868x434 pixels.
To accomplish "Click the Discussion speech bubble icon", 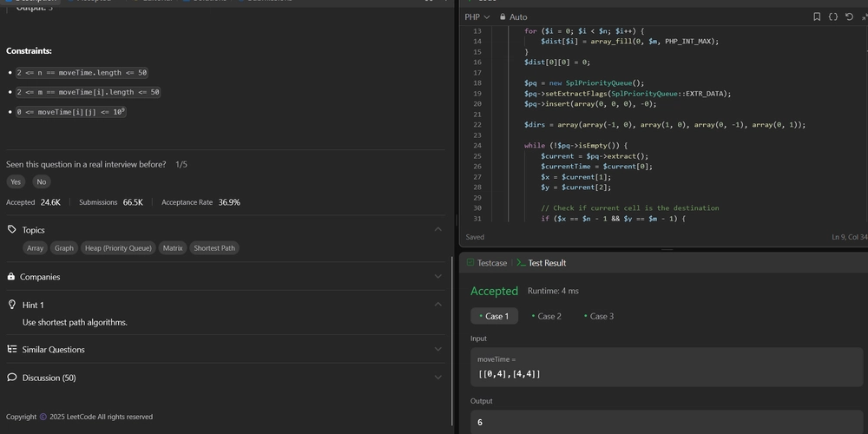I will tap(11, 377).
